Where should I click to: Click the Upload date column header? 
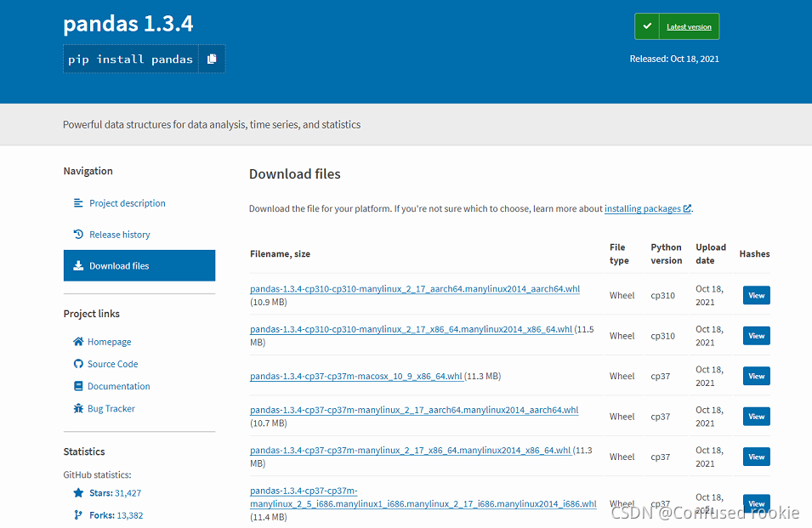711,253
